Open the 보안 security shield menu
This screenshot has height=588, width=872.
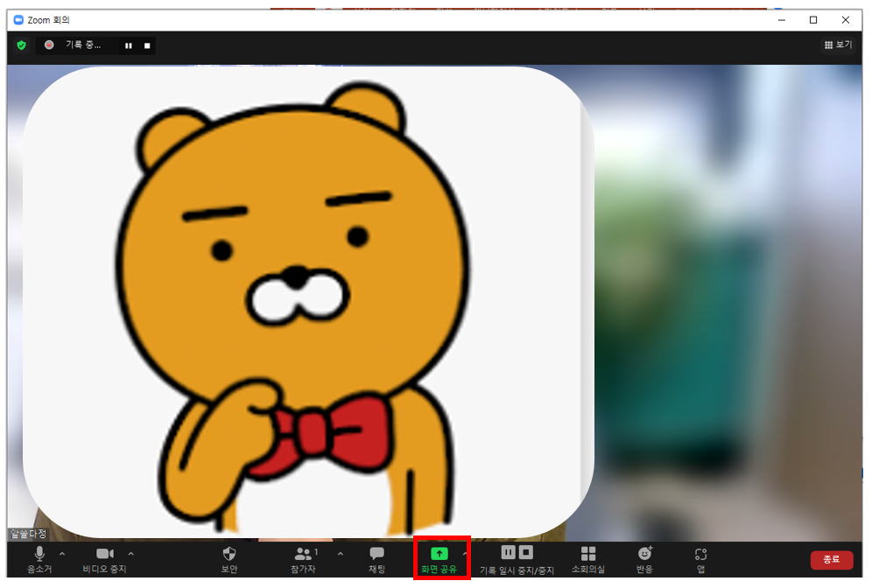pyautogui.click(x=229, y=559)
